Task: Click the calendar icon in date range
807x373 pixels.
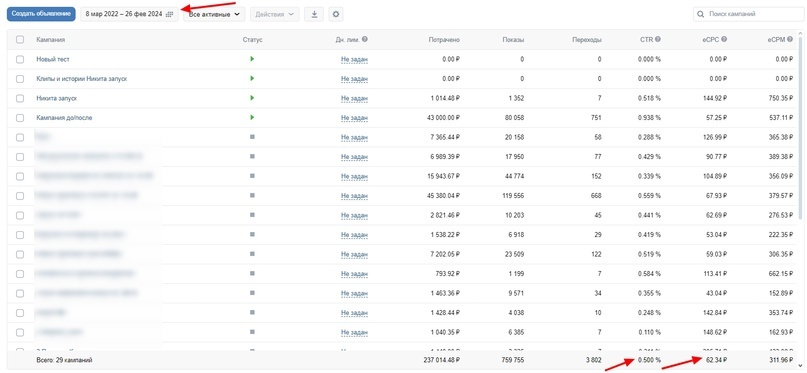Action: [169, 14]
